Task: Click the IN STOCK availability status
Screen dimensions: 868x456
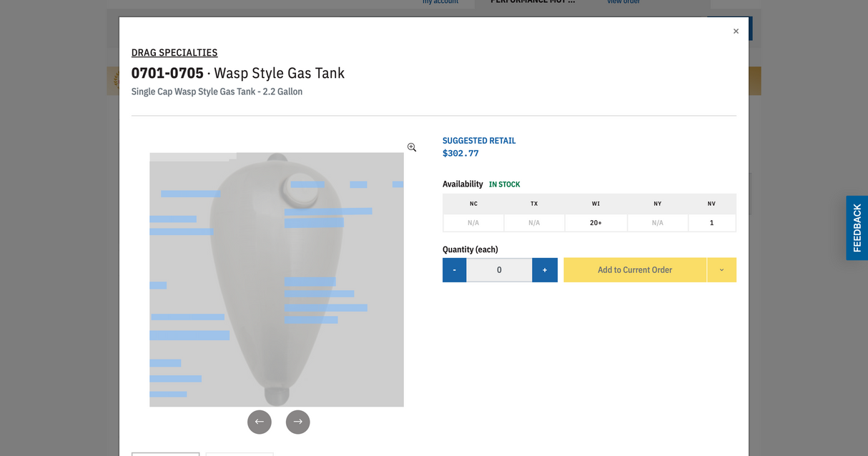Action: pos(505,184)
